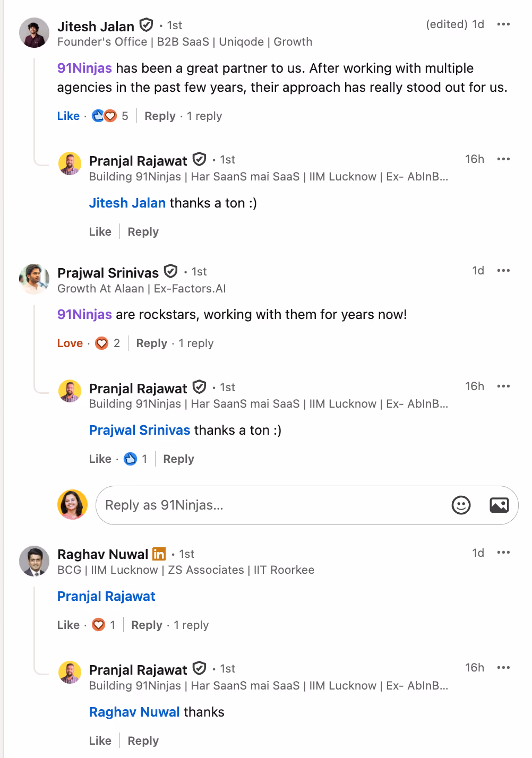Open Pranjal Rajawat mention in Raghav's comment
The image size is (532, 758).
tap(106, 596)
